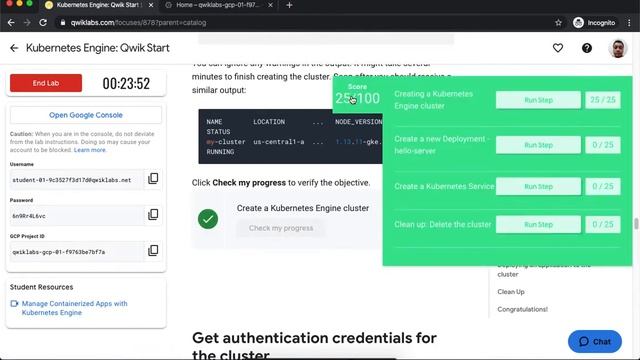Image resolution: width=640 pixels, height=360 pixels.
Task: Open help question mark icon
Action: pyautogui.click(x=587, y=48)
